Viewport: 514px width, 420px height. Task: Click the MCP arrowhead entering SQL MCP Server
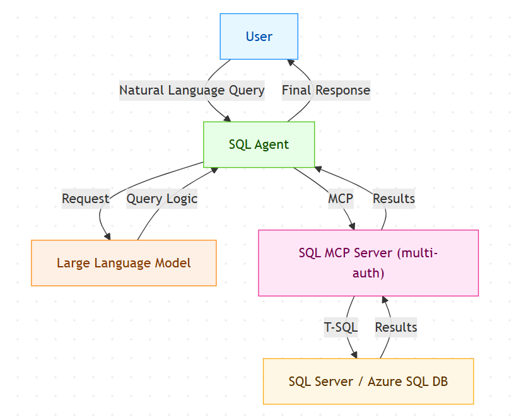pos(351,226)
